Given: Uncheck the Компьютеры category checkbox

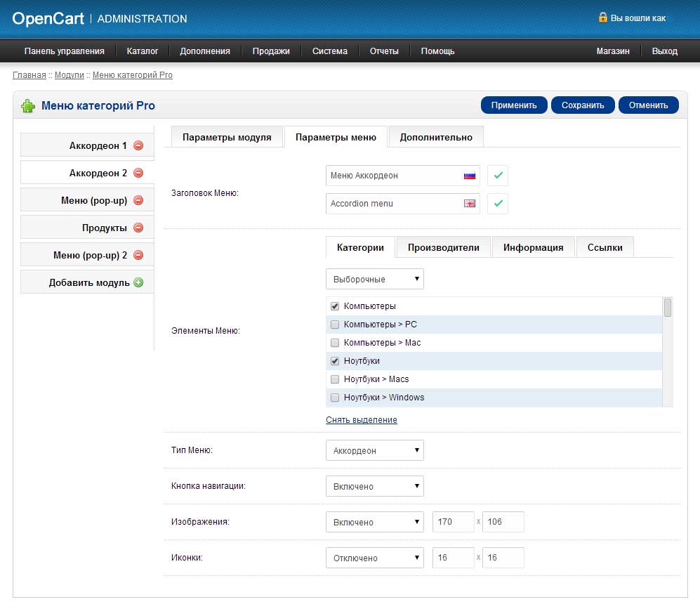Looking at the screenshot, I should pos(335,306).
